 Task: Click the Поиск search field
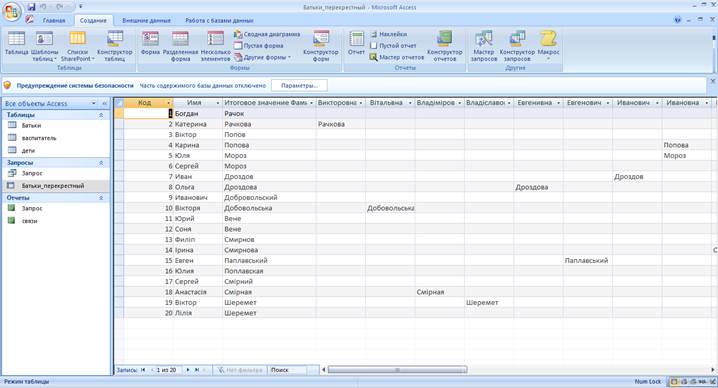288,370
